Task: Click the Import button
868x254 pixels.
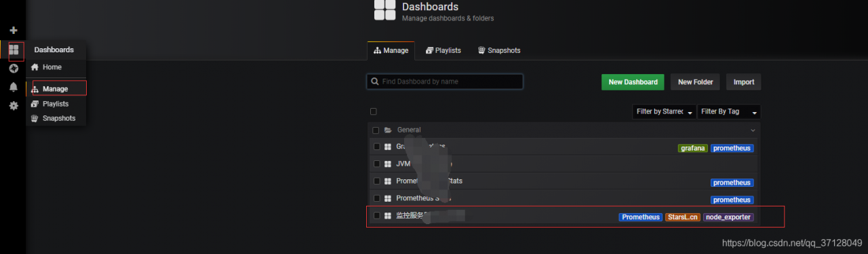Action: [x=744, y=82]
